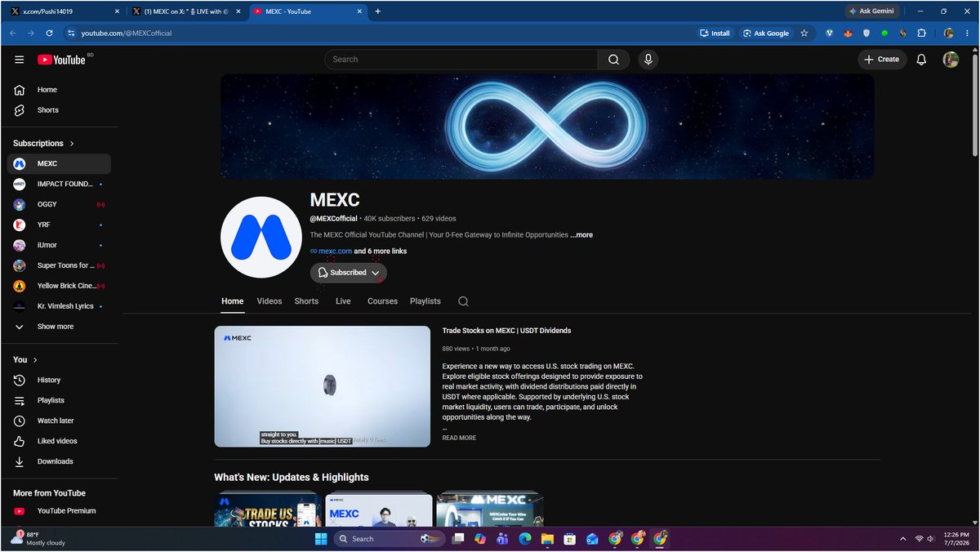Open the YouTube hamburger guide menu

coord(20,60)
